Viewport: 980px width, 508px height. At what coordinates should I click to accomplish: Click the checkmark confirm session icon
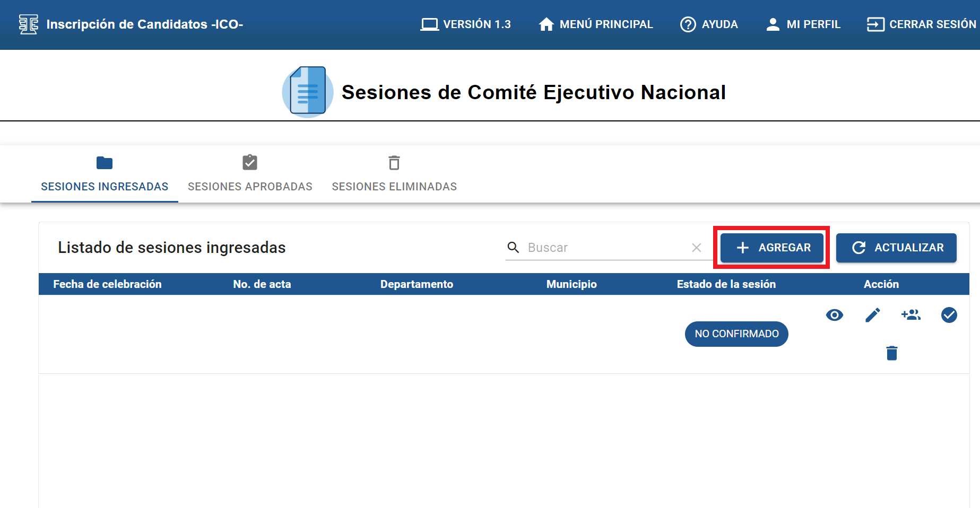click(949, 315)
